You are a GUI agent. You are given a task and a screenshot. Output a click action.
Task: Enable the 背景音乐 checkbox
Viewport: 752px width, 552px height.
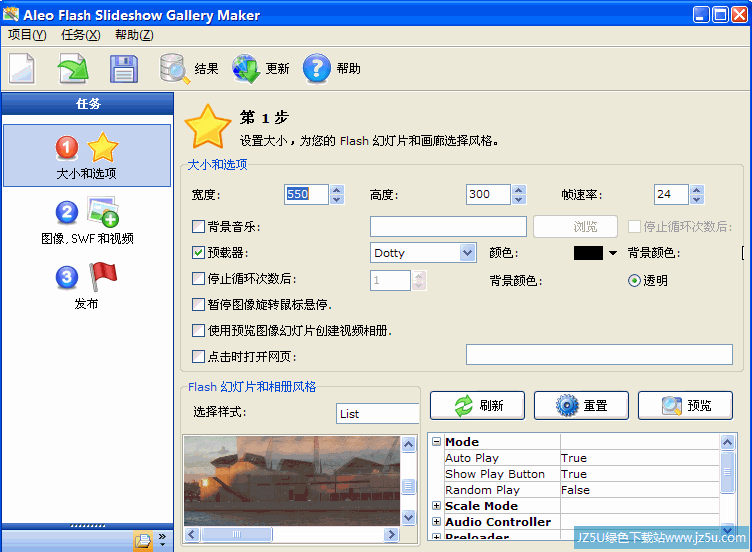tap(198, 226)
